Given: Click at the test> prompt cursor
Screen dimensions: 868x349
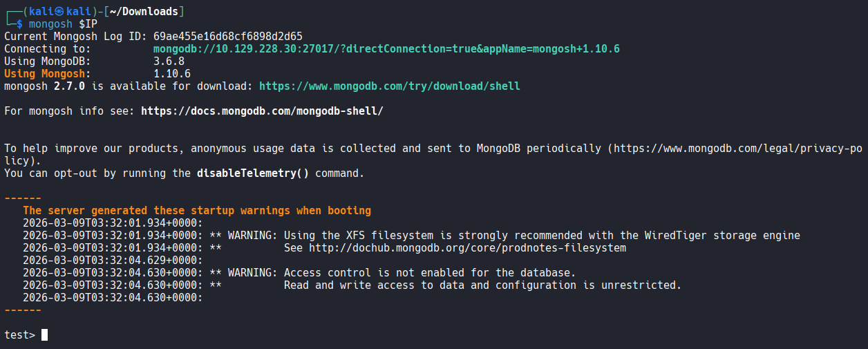Looking at the screenshot, I should 44,335.
